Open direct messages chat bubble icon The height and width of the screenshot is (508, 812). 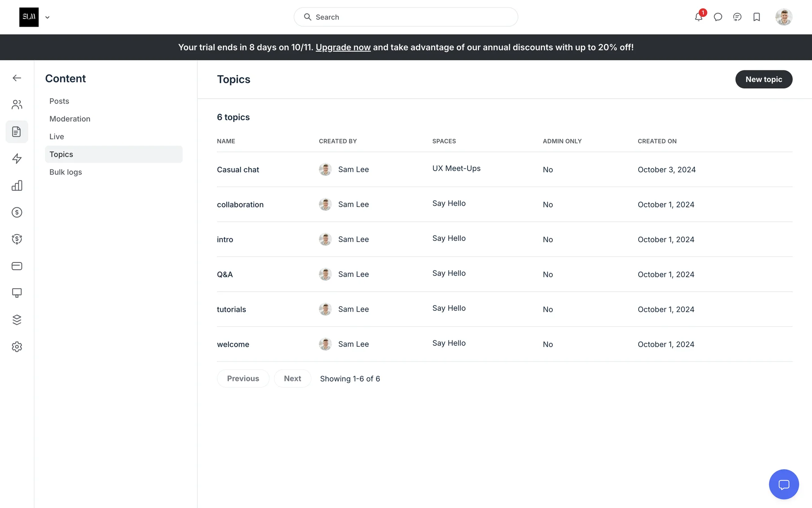[718, 17]
